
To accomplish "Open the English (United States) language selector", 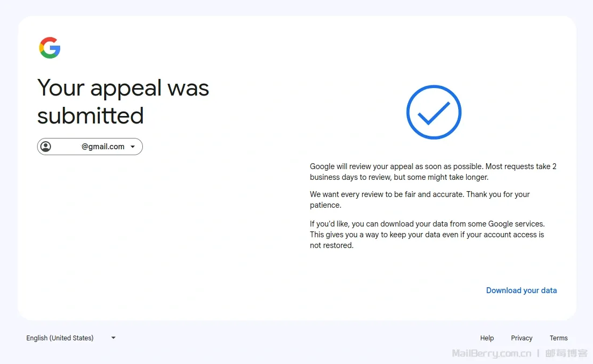I will [60, 338].
